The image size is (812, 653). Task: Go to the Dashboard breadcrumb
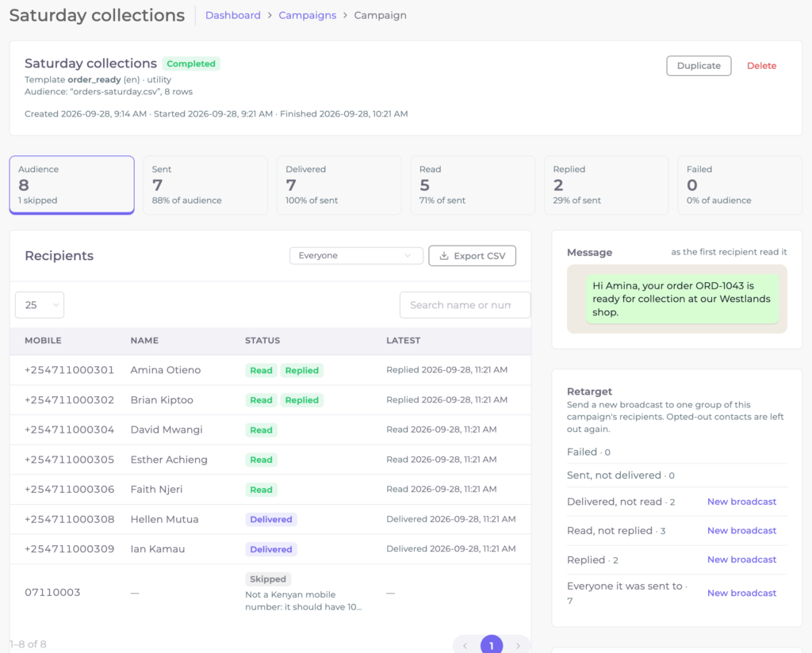[x=233, y=16]
